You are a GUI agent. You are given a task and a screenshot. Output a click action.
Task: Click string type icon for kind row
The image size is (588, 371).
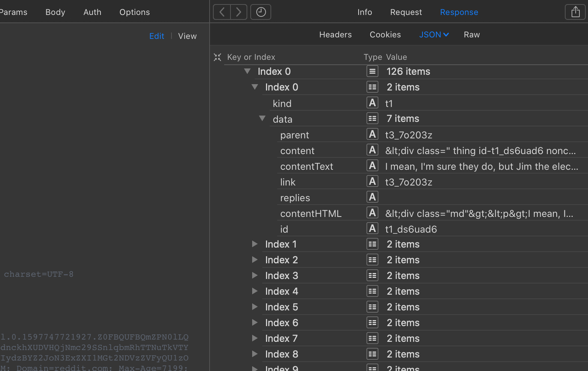[372, 103]
